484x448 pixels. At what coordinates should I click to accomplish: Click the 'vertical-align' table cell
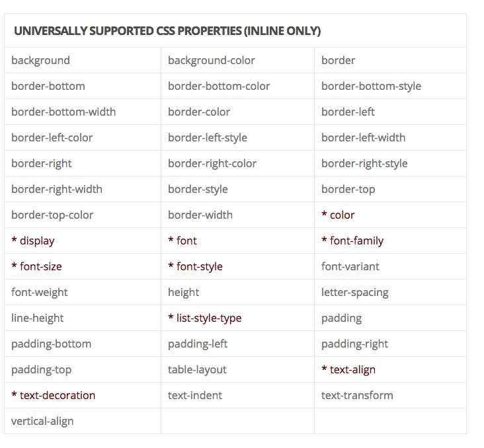83,421
